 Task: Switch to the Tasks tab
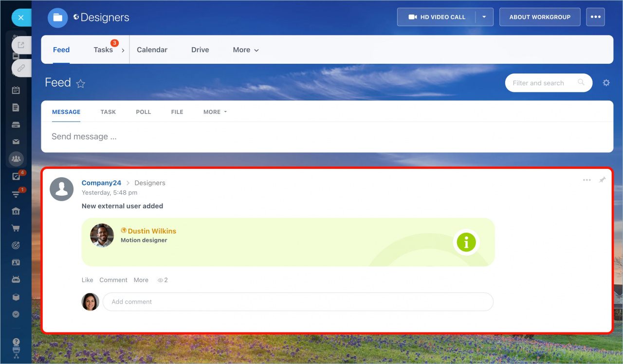click(x=103, y=50)
